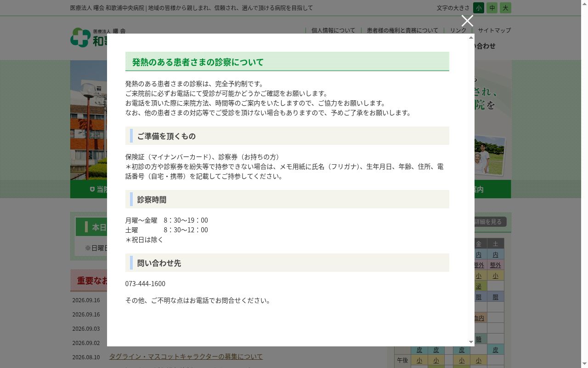Select 血内 in the schedule table
588x368 pixels.
[479, 318]
